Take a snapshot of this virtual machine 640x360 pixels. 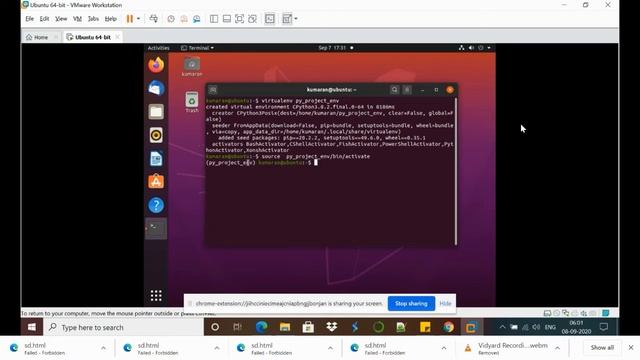(x=171, y=19)
